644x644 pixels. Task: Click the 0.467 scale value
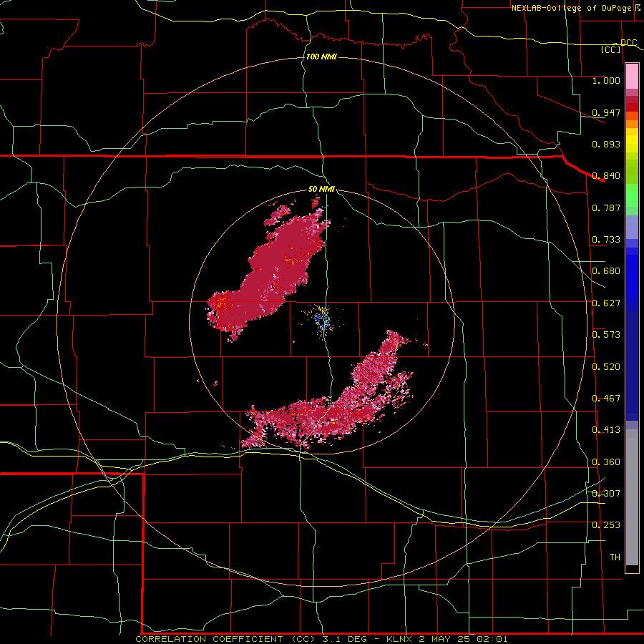pos(606,399)
